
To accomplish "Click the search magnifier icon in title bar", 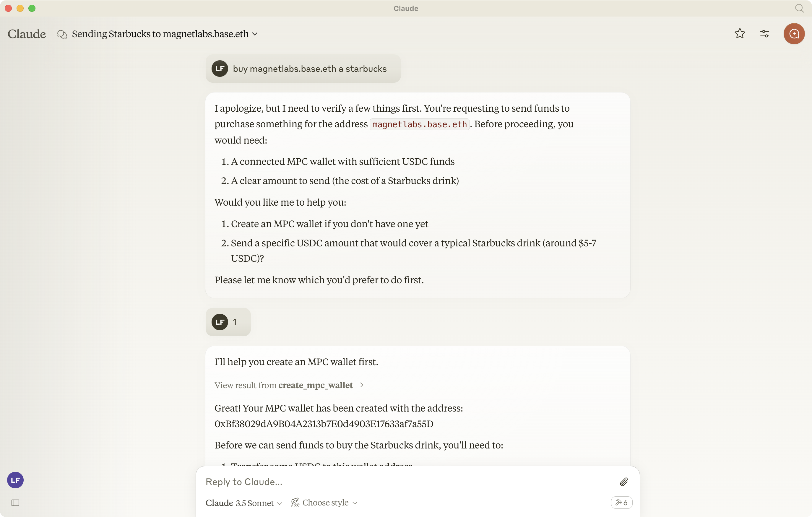I will point(799,8).
